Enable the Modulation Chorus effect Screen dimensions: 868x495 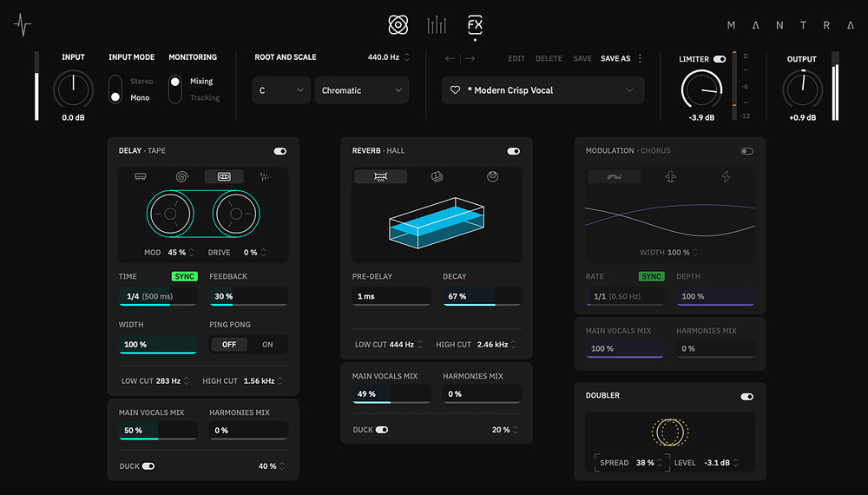click(746, 151)
